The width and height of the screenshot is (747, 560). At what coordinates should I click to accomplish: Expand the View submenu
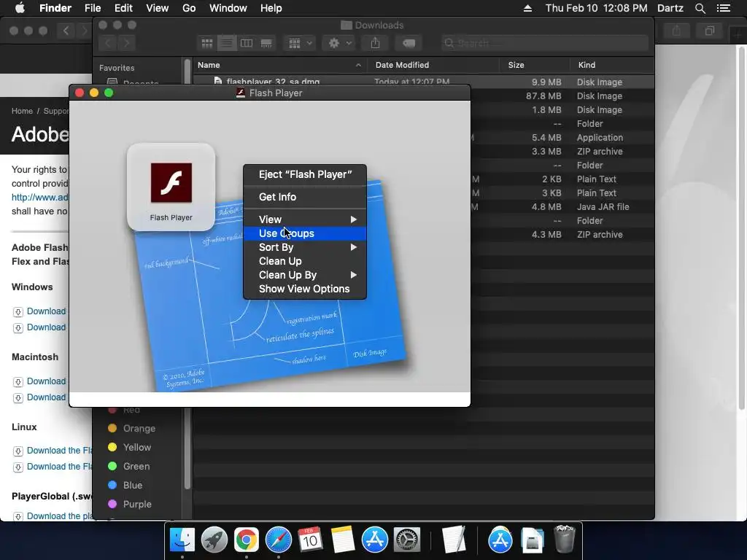click(305, 219)
